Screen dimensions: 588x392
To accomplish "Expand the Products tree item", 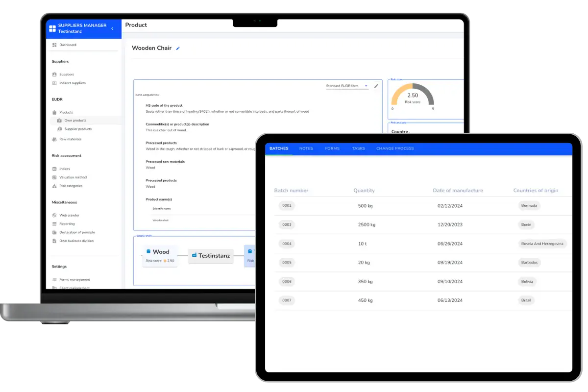I will click(66, 112).
